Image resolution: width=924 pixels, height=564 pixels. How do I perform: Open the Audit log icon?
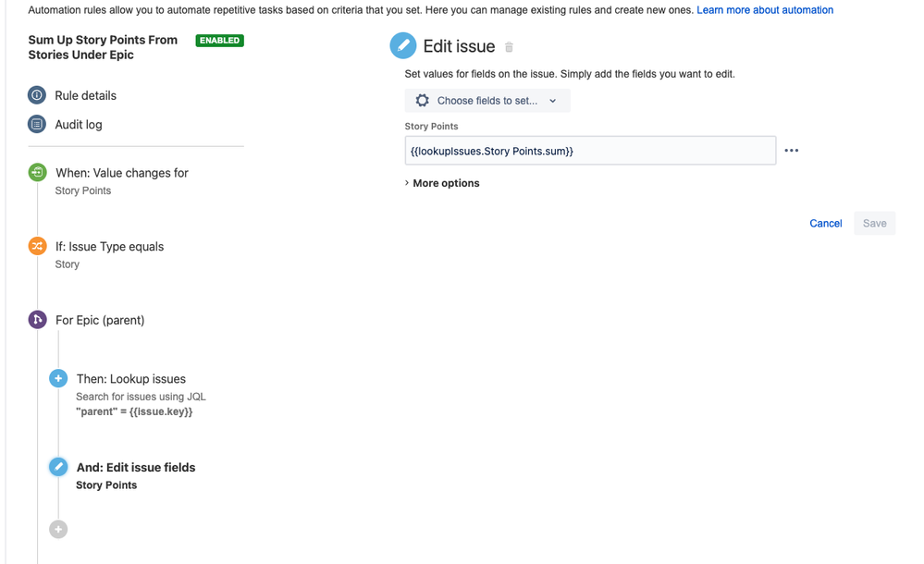coord(37,124)
